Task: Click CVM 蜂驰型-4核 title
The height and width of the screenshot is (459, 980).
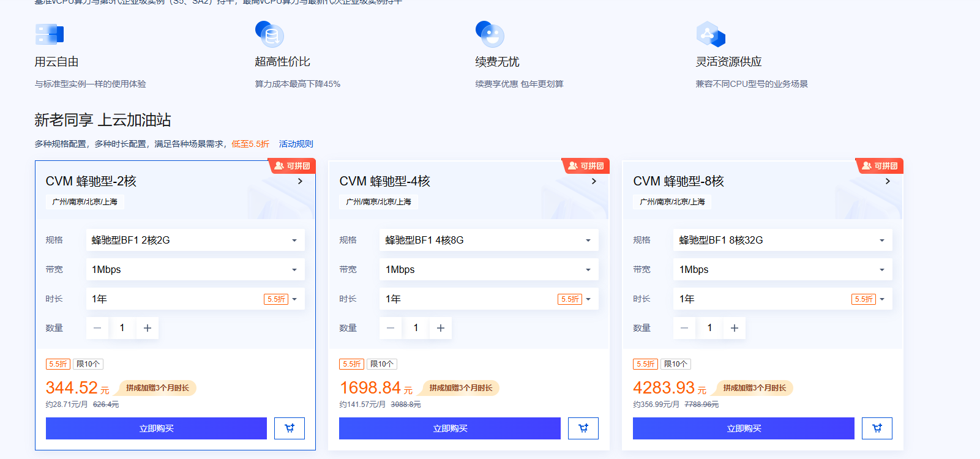Action: [385, 181]
